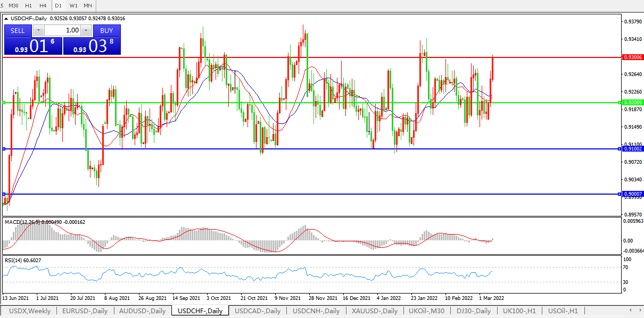The image size is (644, 318).
Task: Select the W1 weekly timeframe
Action: pyautogui.click(x=73, y=5)
